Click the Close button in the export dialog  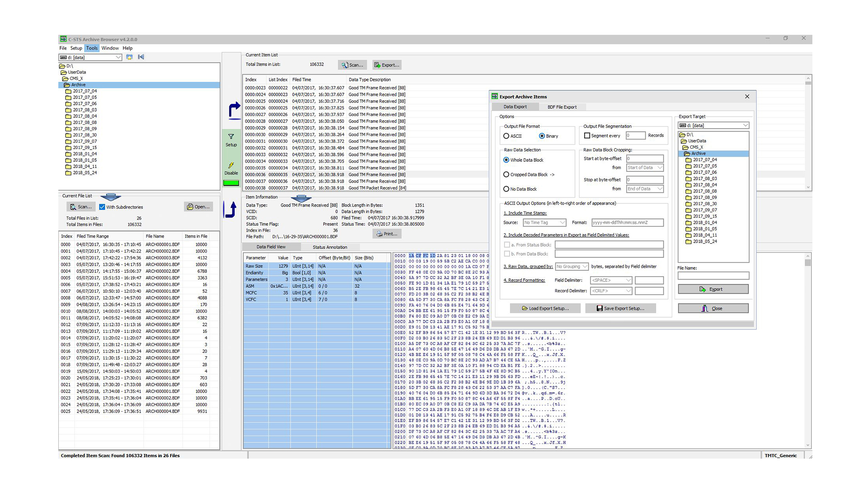point(713,309)
